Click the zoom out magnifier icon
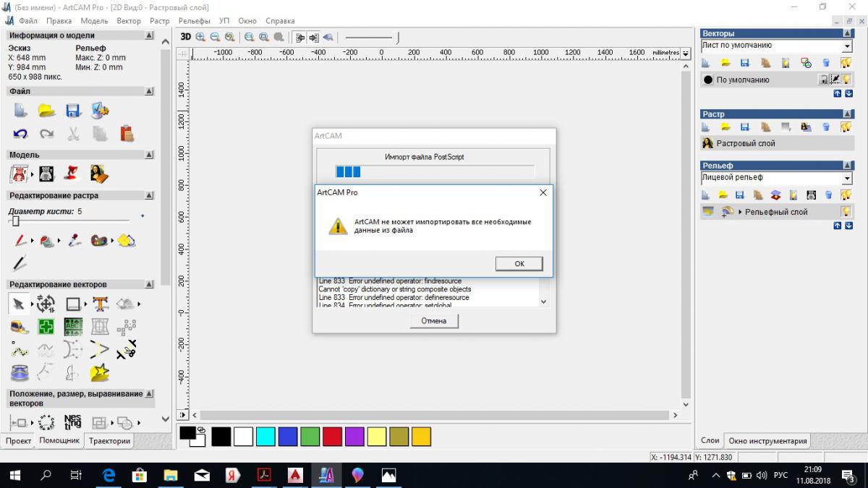 tap(215, 36)
